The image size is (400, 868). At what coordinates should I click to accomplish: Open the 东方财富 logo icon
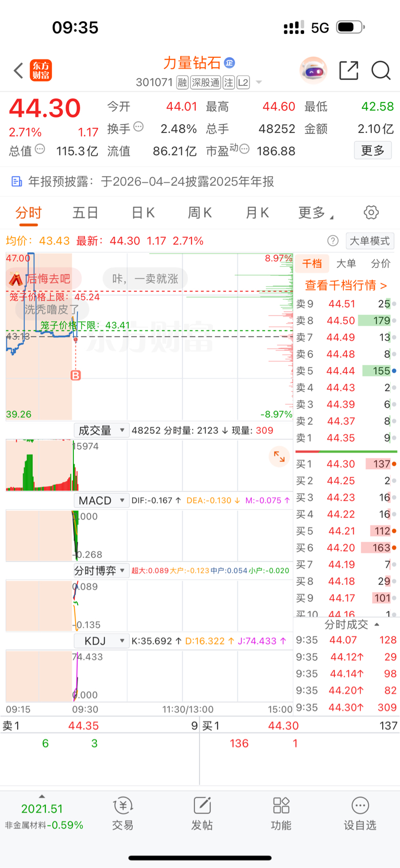[x=41, y=70]
